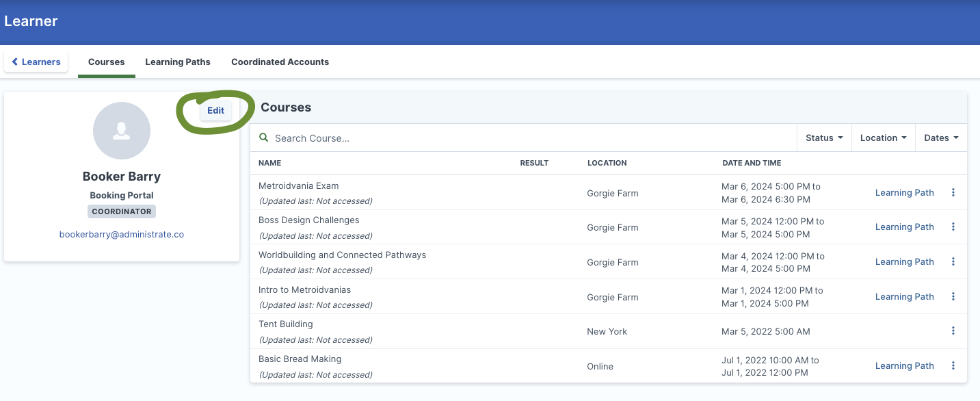Click the Mar 5, 2022 5:00 AM date

coord(766,331)
